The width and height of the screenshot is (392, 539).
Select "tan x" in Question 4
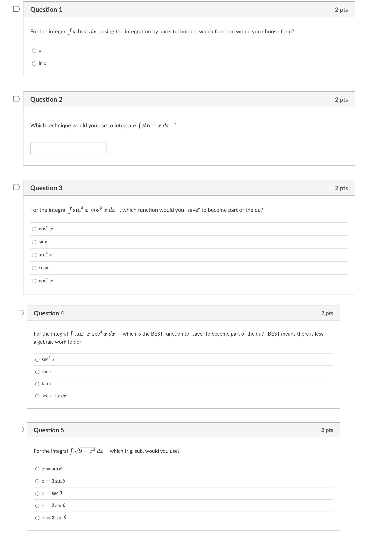pyautogui.click(x=38, y=384)
